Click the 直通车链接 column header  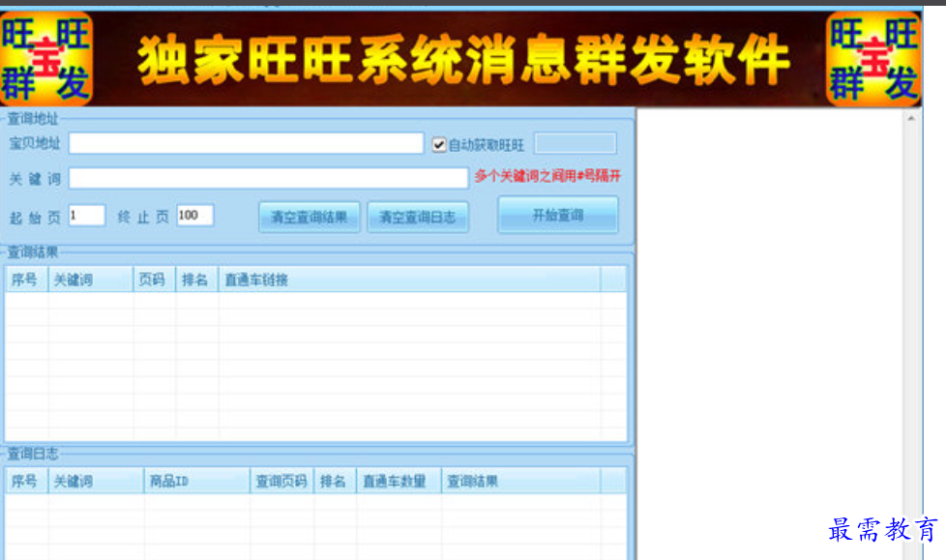coord(410,280)
